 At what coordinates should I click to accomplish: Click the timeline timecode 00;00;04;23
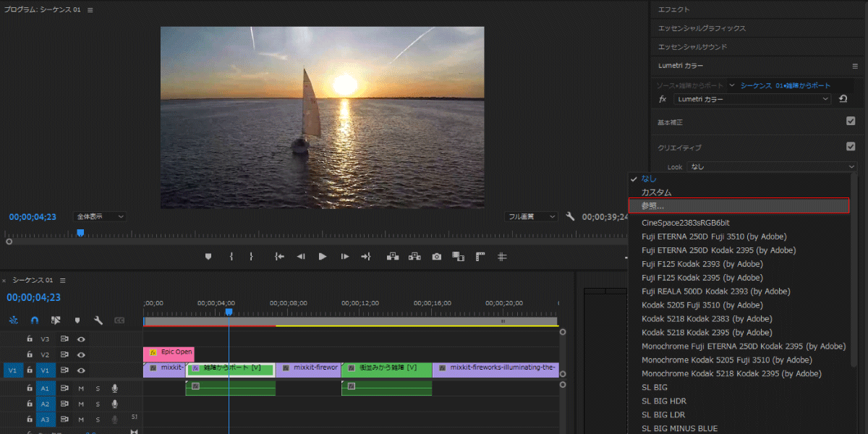33,297
